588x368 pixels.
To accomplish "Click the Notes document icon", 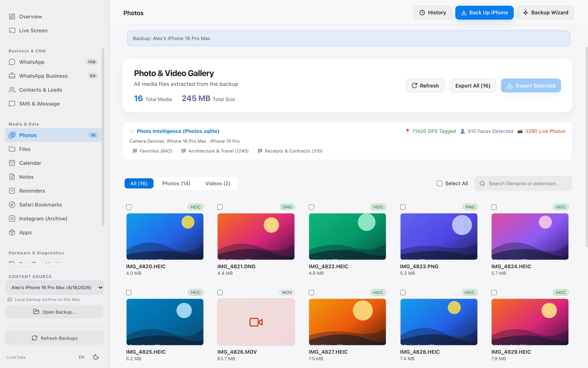I will 12,177.
